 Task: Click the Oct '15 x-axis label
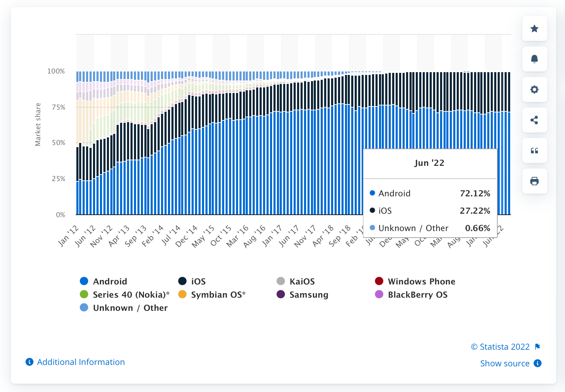tap(221, 236)
